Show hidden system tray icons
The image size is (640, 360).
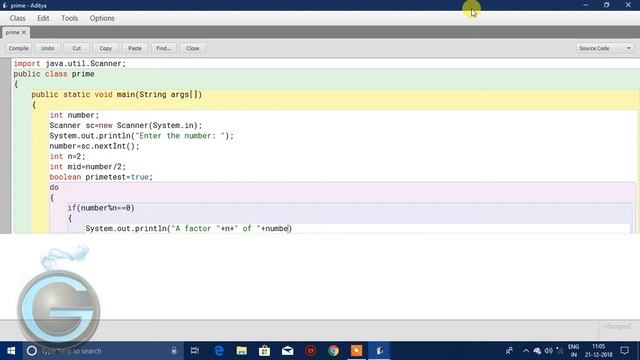point(526,351)
